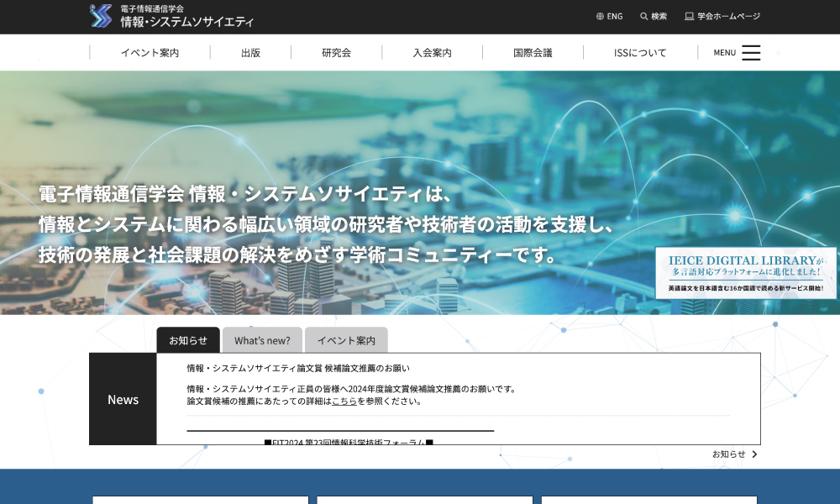The height and width of the screenshot is (504, 840).
Task: Click the globe icon beside ENG
Action: [600, 16]
